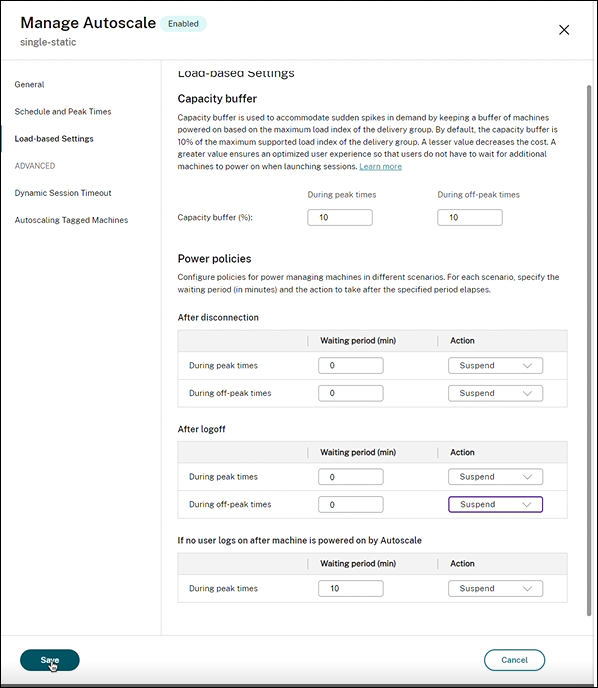The height and width of the screenshot is (688, 598).
Task: Edit After disconnection off-peak waiting period
Action: pyautogui.click(x=351, y=393)
